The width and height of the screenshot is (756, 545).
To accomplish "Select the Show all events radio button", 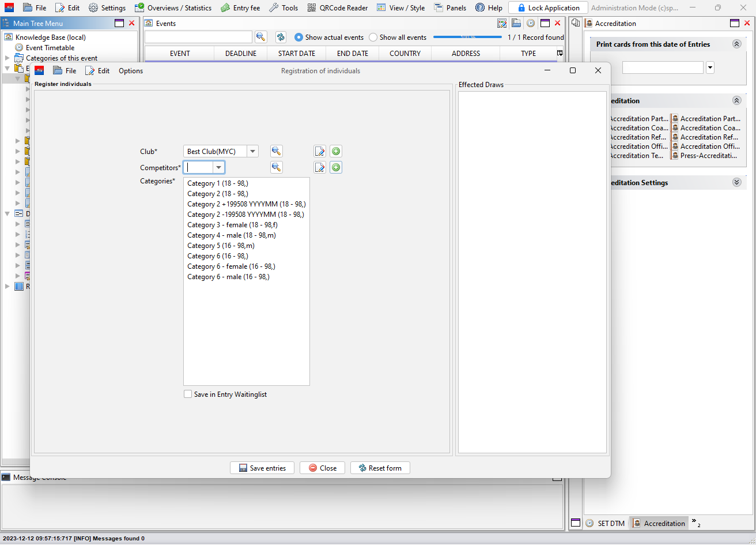I will pyautogui.click(x=373, y=37).
